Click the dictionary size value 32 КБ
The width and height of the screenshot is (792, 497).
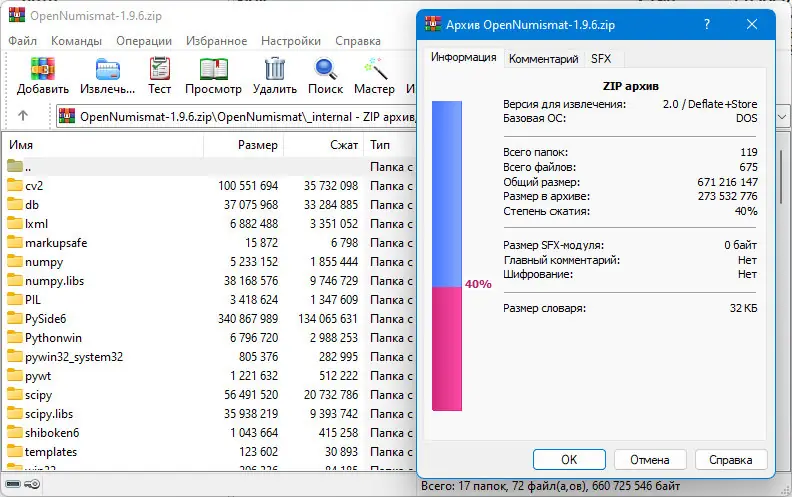pyautogui.click(x=744, y=308)
